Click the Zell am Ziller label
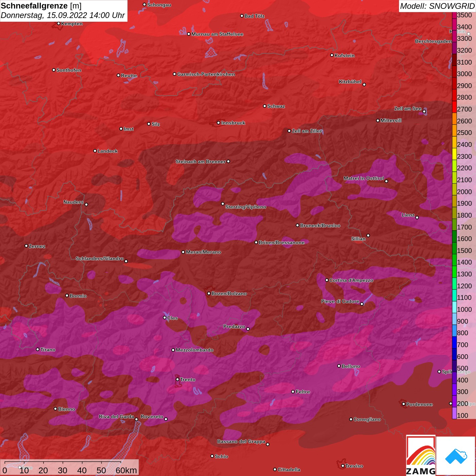 307,131
